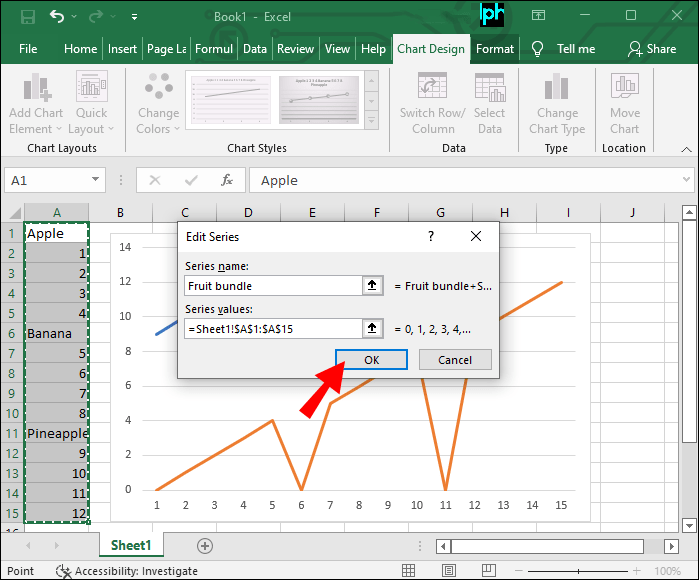
Task: Click the Save icon in title bar
Action: 27,17
